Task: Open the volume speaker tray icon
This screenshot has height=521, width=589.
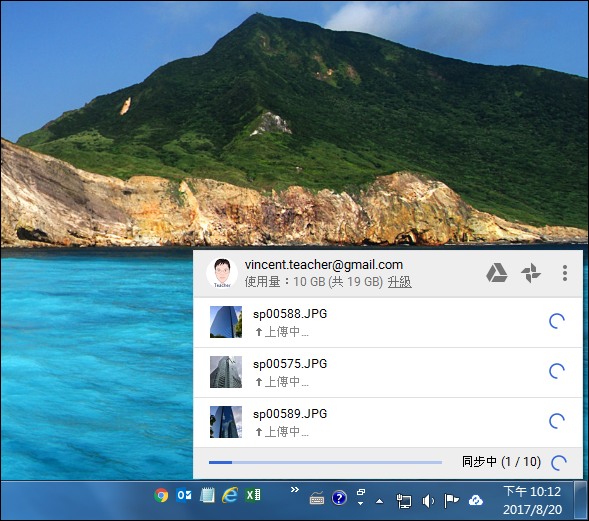Action: (428, 501)
